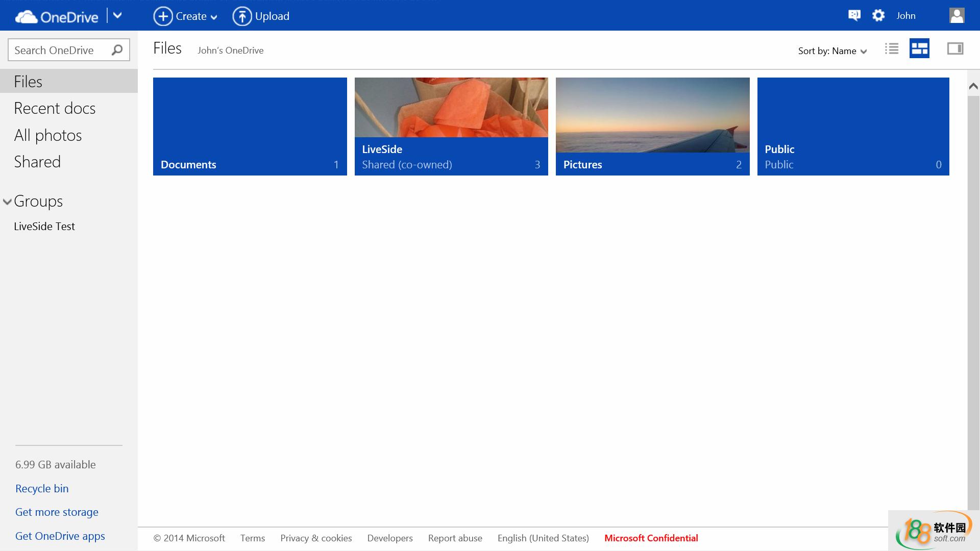Switch to details list view

[892, 48]
